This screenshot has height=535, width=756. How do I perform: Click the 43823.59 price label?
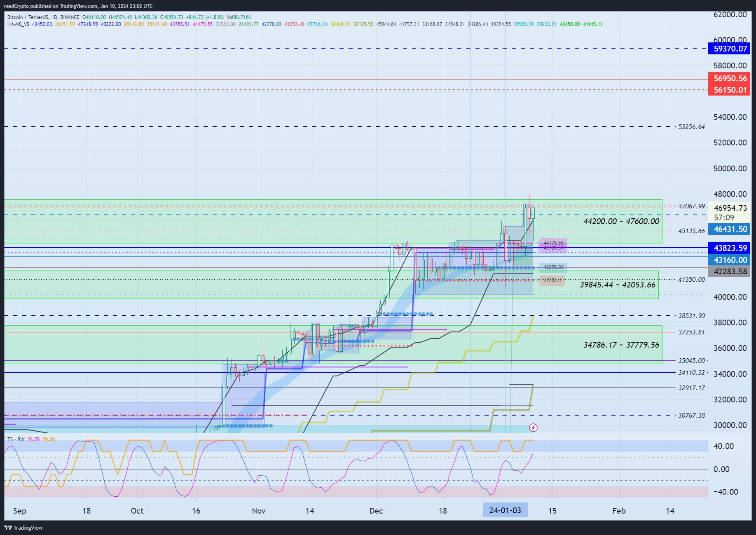coord(730,248)
